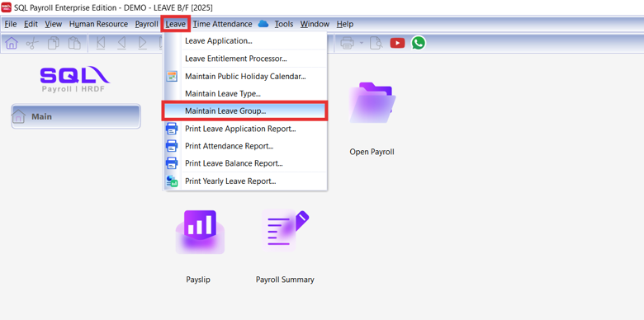Screen dimensions: 644x320
Task: Click the Home icon in the toolbar
Action: 12,43
